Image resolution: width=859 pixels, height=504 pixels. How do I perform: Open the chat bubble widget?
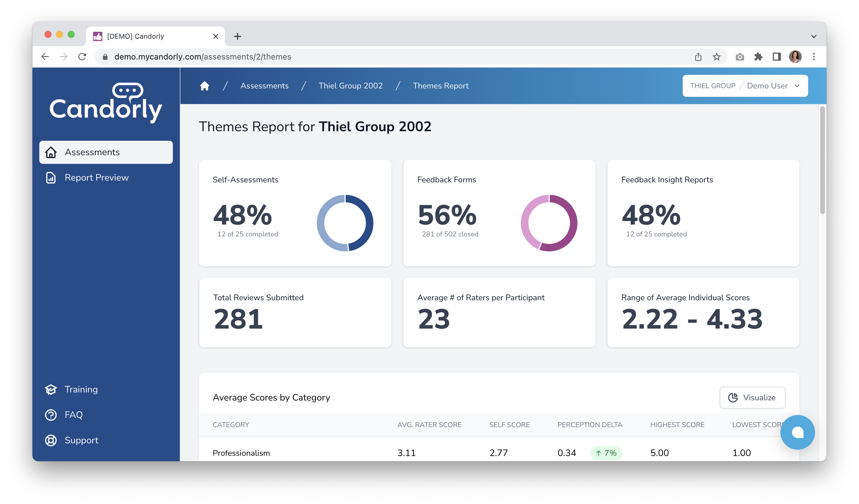pyautogui.click(x=797, y=432)
